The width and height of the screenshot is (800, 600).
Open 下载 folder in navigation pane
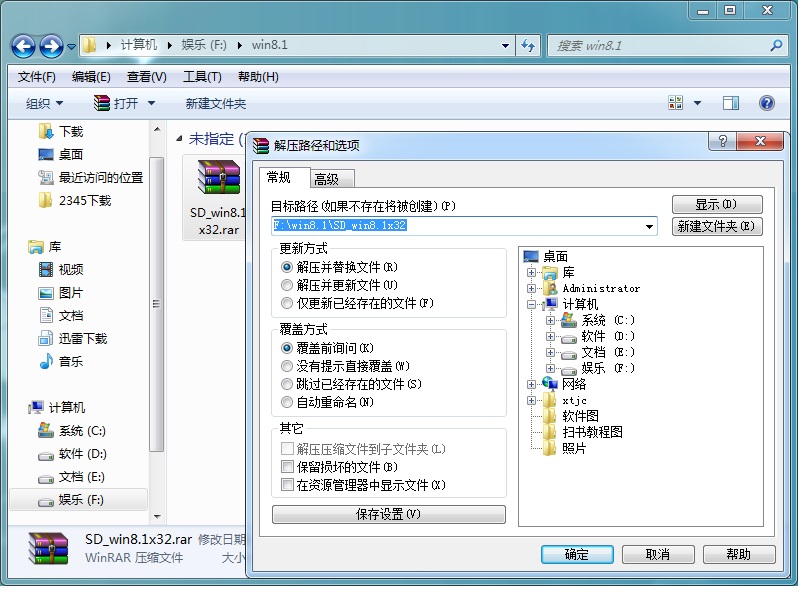[x=61, y=132]
